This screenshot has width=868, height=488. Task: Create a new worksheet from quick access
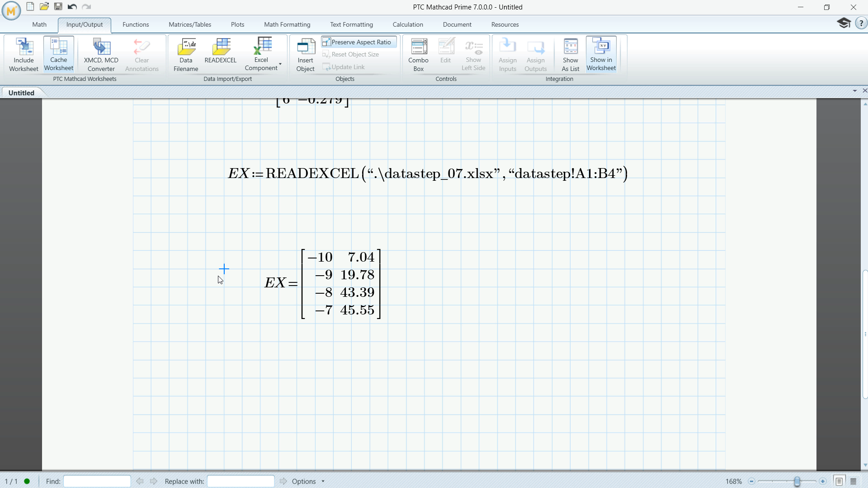point(30,6)
